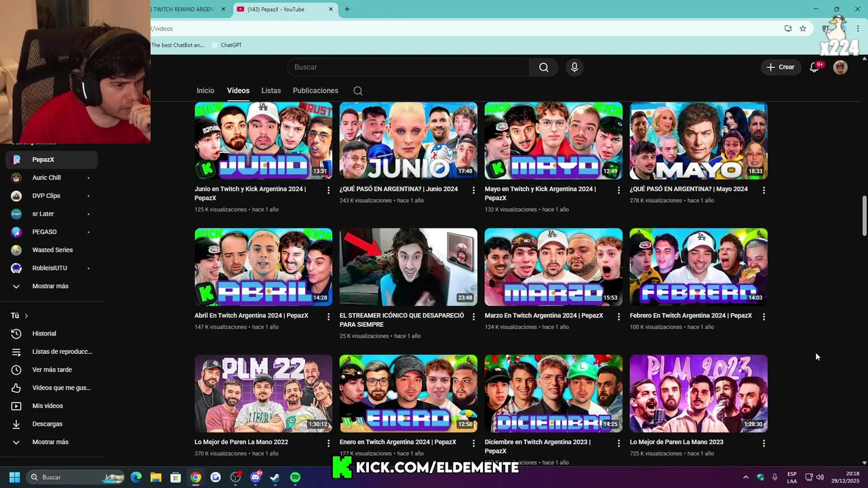Open Discord from the taskbar
868x488 pixels.
tap(256, 477)
